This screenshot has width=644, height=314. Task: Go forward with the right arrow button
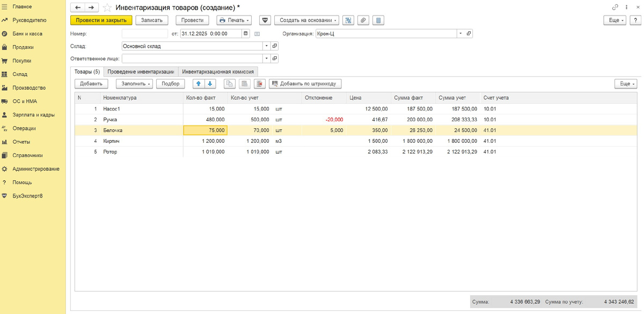(x=91, y=7)
